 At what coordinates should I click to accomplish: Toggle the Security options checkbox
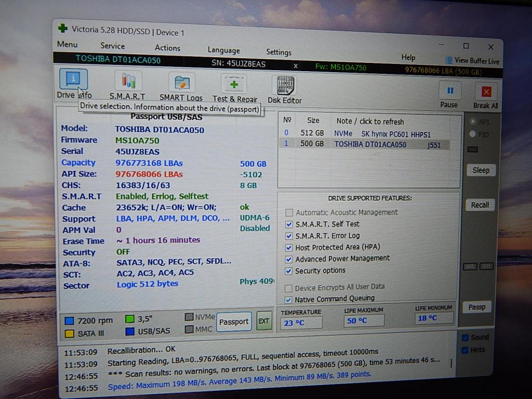tap(288, 271)
